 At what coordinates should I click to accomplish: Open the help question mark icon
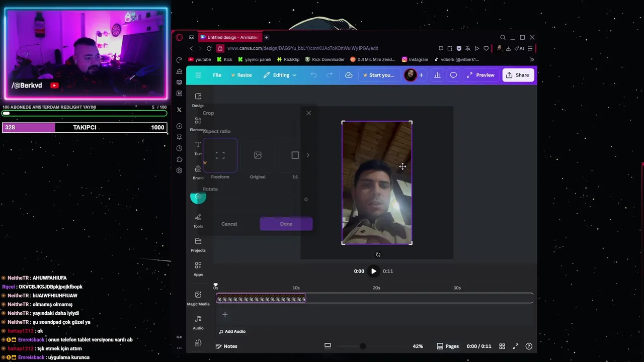(529, 346)
